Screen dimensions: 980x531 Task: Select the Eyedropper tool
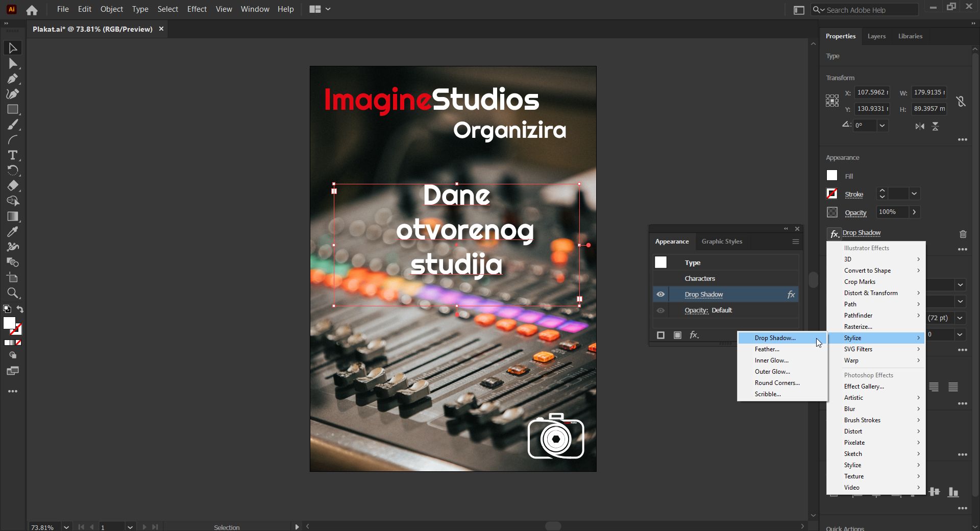[13, 232]
